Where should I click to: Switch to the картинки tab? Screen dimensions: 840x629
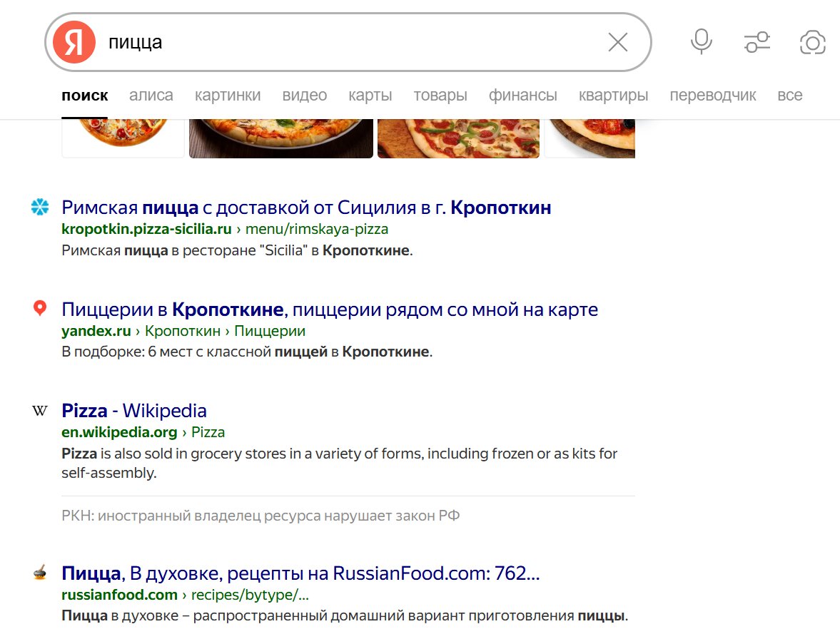pyautogui.click(x=227, y=96)
